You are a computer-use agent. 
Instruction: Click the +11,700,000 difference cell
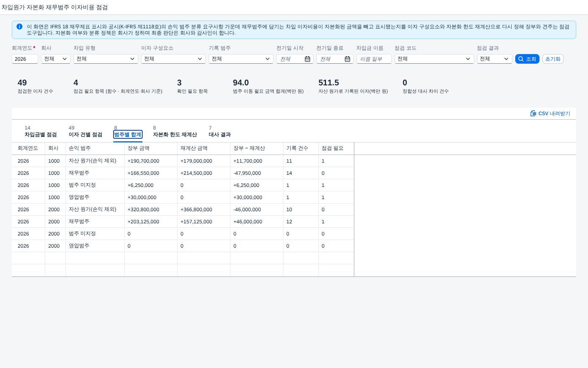[x=257, y=161]
